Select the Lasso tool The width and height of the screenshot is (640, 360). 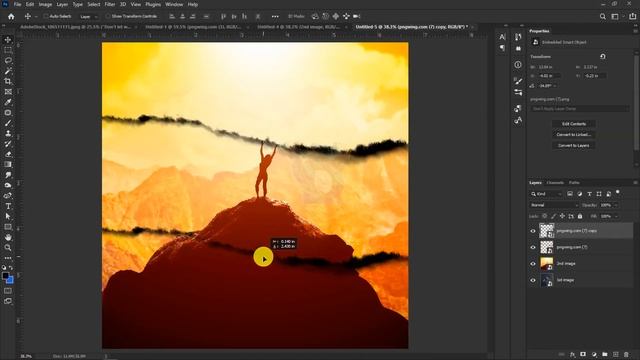click(8, 60)
